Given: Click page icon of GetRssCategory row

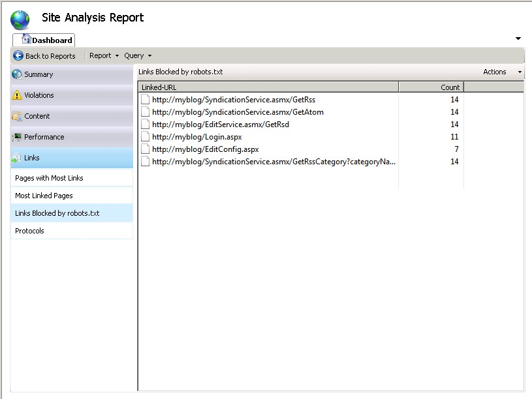Looking at the screenshot, I should (x=145, y=162).
